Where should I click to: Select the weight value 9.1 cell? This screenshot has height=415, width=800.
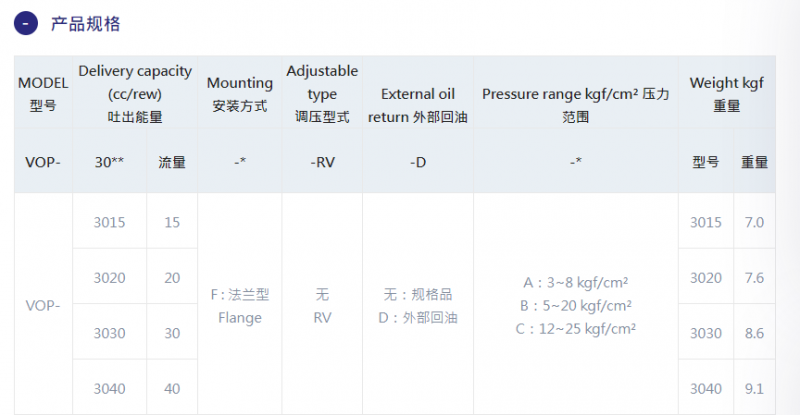(x=754, y=388)
